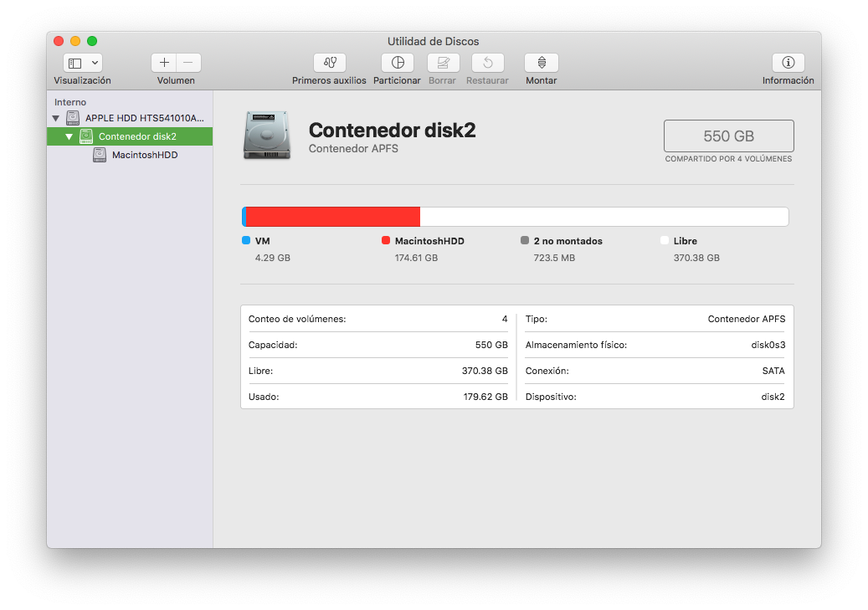Collapse Contenedor disk2 in the sidebar
Screen dimensions: 868x610
pos(69,136)
